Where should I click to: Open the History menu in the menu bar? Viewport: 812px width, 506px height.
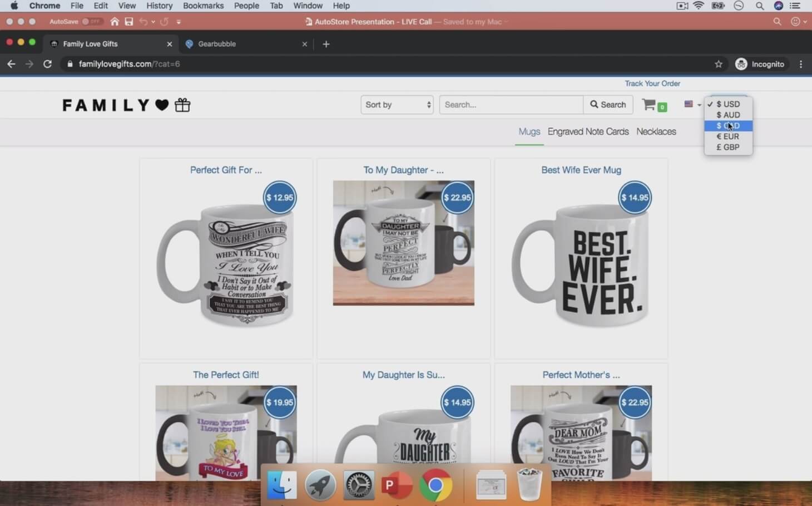[x=160, y=6]
